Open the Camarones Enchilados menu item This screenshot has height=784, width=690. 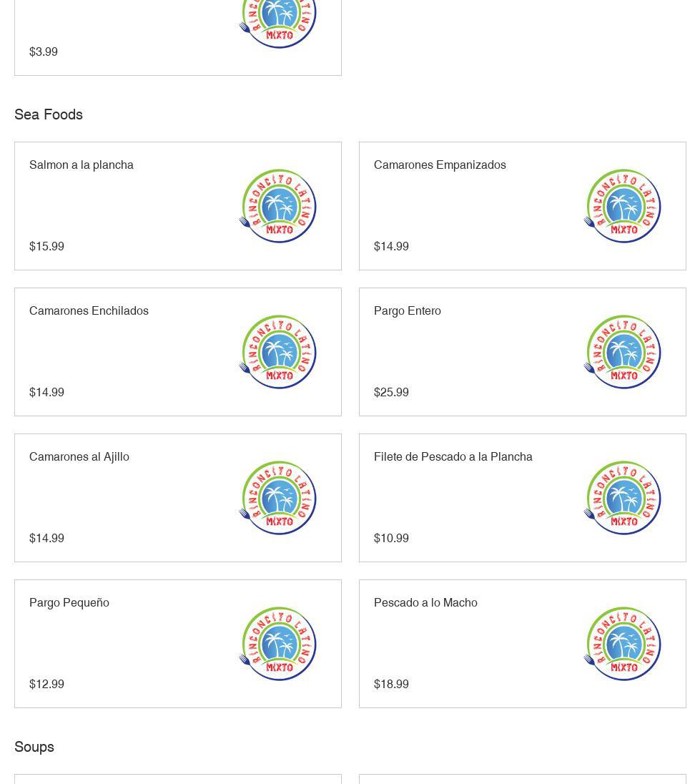[x=89, y=310]
